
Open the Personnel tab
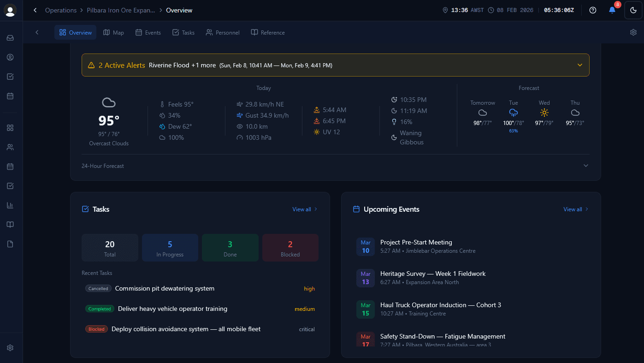pyautogui.click(x=223, y=32)
